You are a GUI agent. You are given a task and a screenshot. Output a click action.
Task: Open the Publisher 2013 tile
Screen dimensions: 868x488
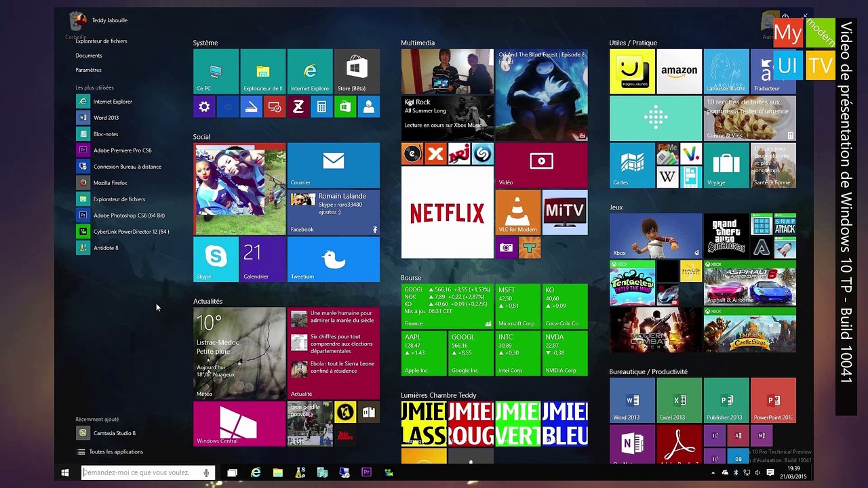[726, 401]
